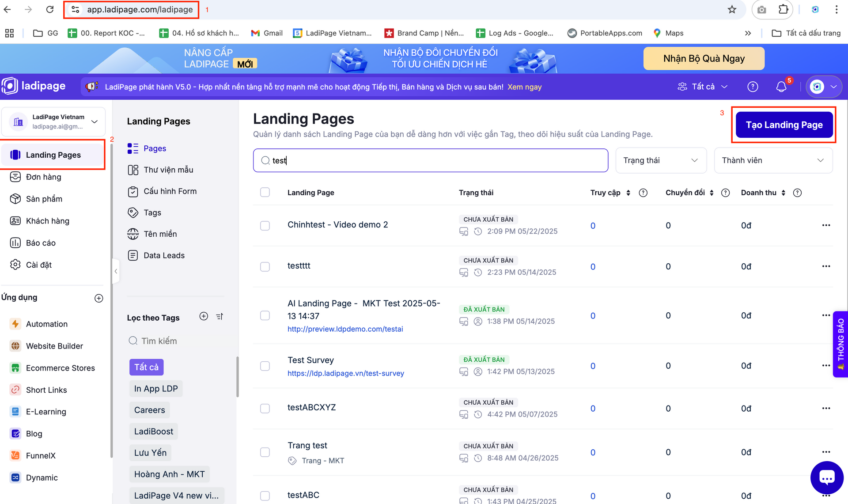Click the Cài đặt gear icon

point(15,265)
